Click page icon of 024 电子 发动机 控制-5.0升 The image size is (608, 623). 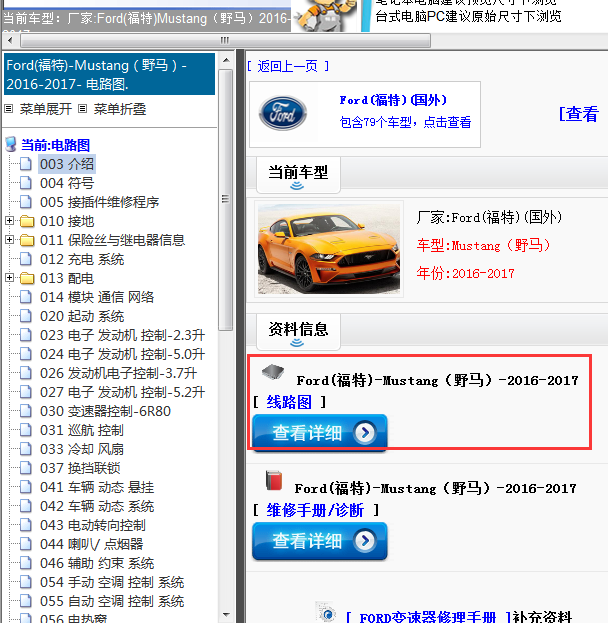(x=26, y=354)
